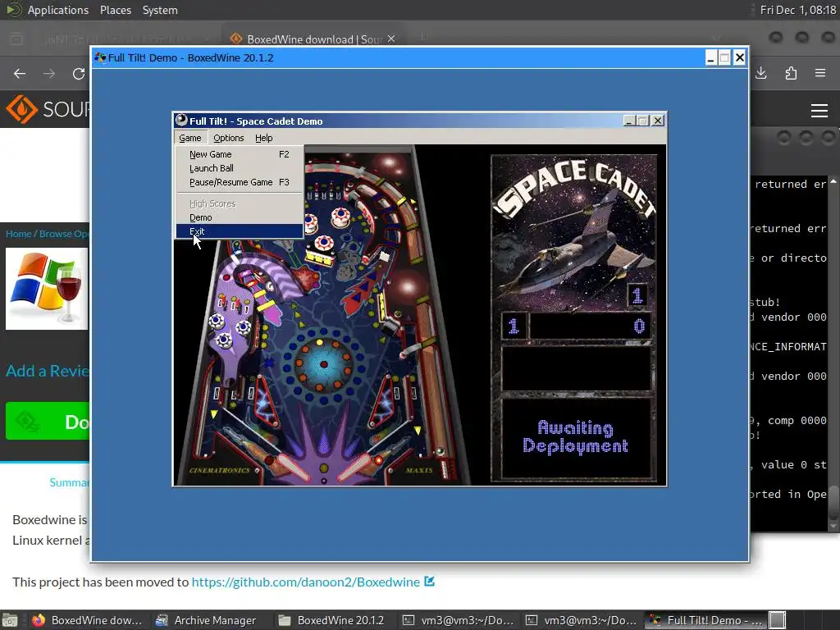
Task: Open the Places menu
Action: pyautogui.click(x=115, y=10)
